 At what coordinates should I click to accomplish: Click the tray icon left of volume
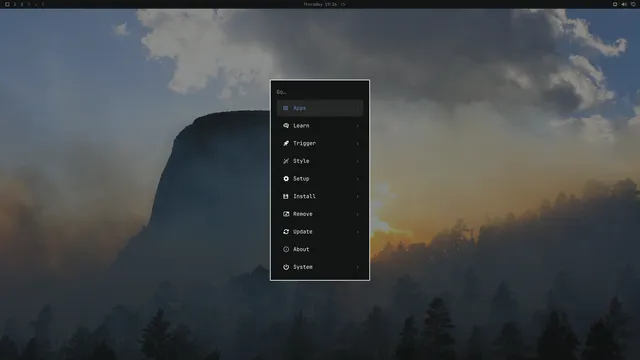[x=615, y=4]
